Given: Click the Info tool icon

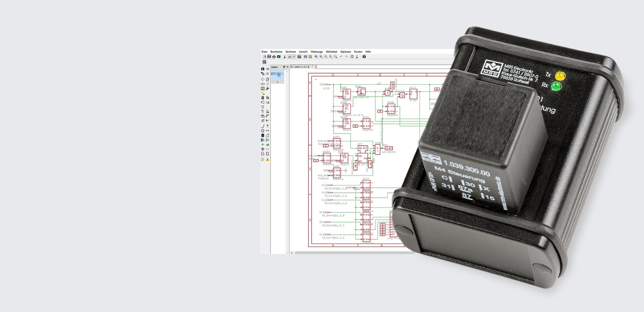Looking at the screenshot, I should coord(262,69).
